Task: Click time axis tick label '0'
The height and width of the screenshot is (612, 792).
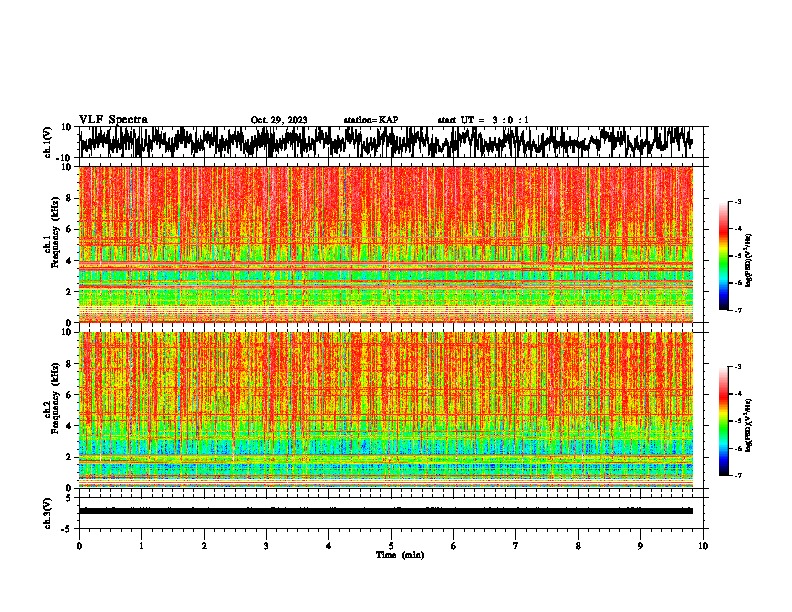Action: click(79, 546)
